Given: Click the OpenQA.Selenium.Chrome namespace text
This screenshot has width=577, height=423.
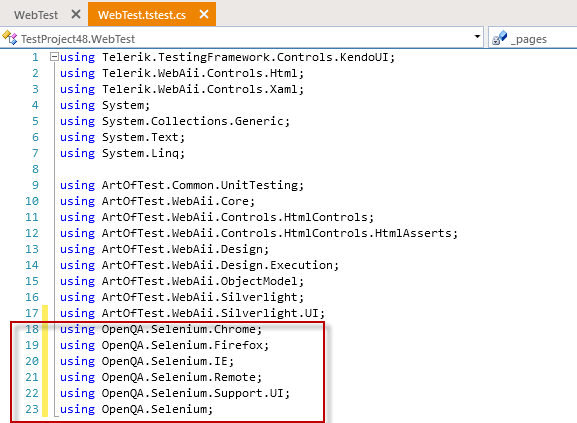Looking at the screenshot, I should tap(178, 329).
